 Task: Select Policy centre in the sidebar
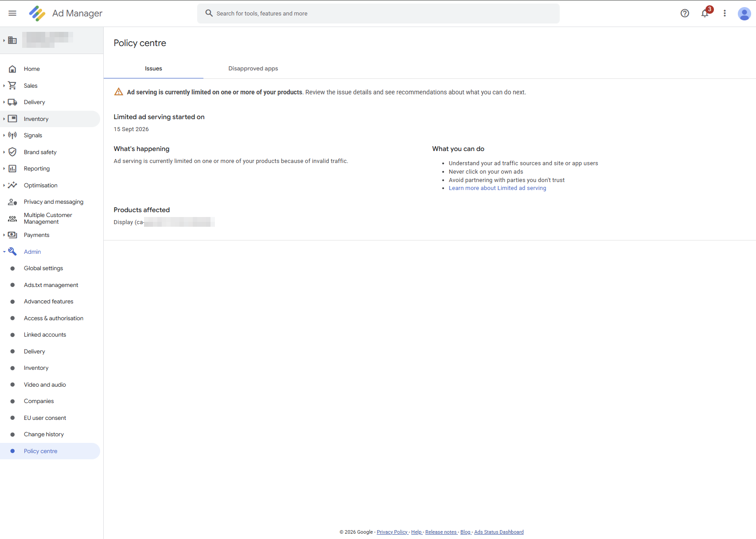50,451
